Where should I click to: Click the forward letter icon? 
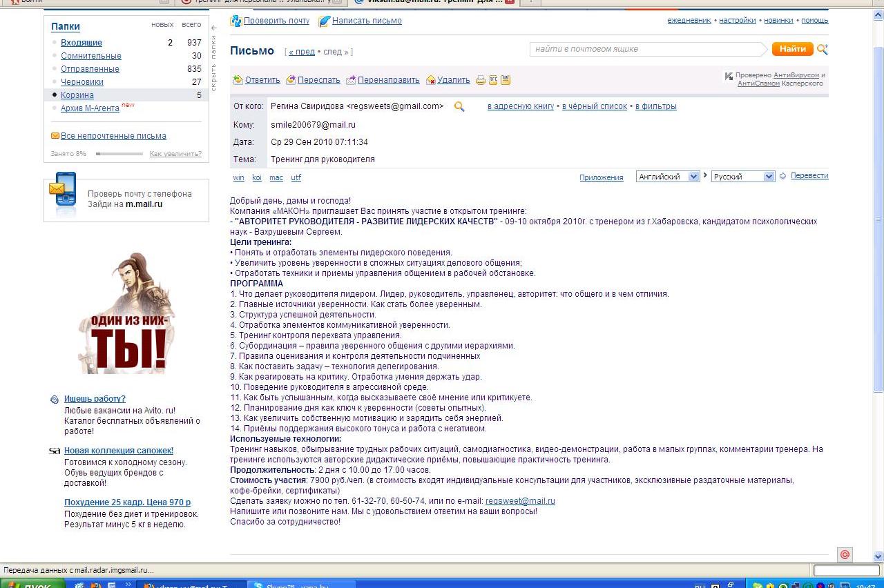click(291, 80)
